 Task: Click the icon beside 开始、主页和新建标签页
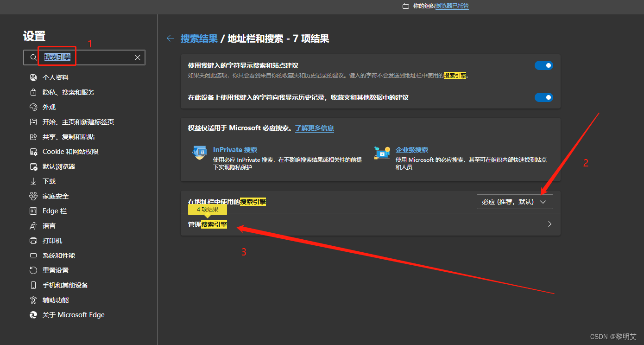coord(33,122)
